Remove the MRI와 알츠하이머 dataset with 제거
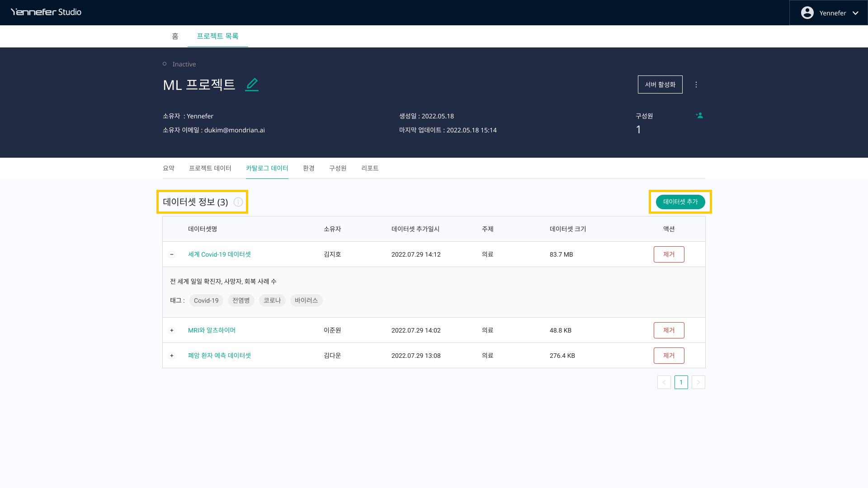The image size is (868, 488). 669,330
